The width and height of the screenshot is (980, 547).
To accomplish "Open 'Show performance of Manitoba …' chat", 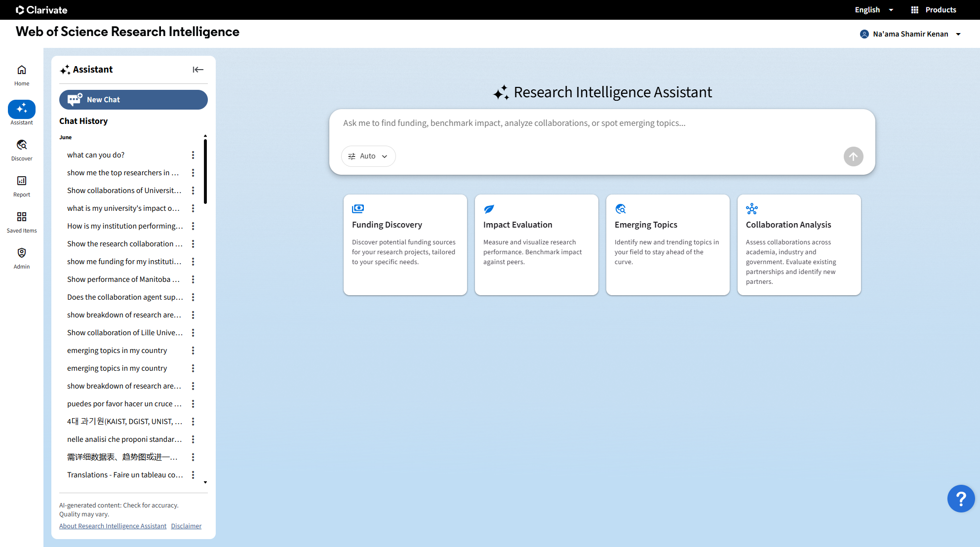I will tap(123, 279).
